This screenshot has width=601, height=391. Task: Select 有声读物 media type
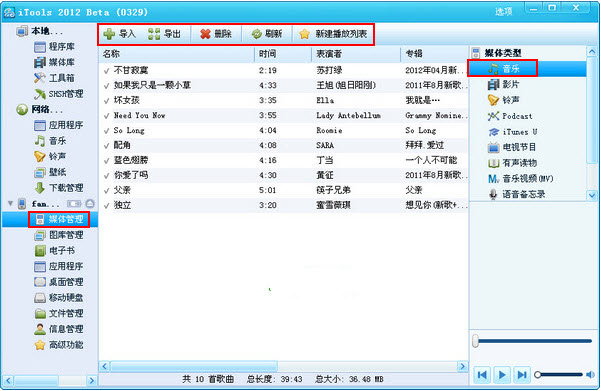(x=512, y=163)
